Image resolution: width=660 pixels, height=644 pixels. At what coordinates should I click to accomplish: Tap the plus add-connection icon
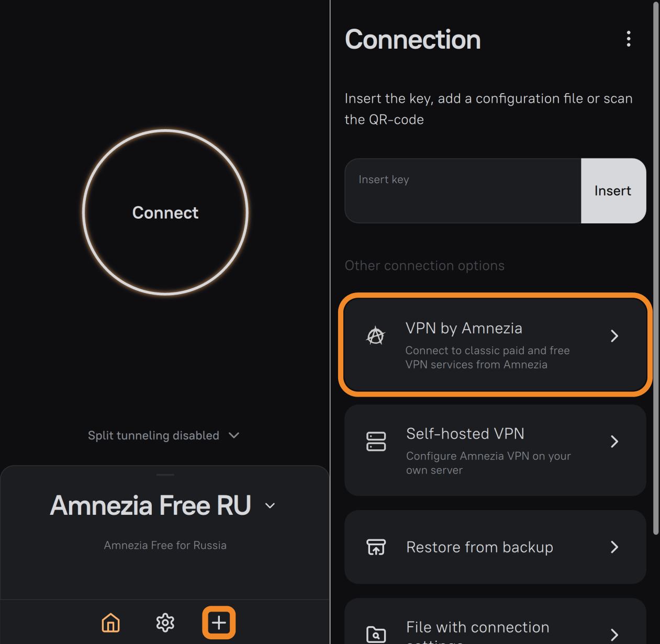(x=219, y=623)
